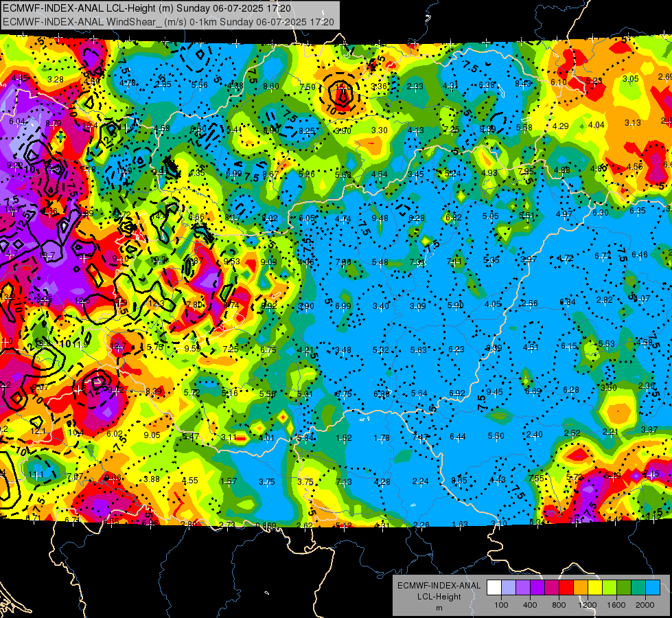The height and width of the screenshot is (618, 672).
Task: Click the dark green legend swatch
Action: pyautogui.click(x=624, y=588)
